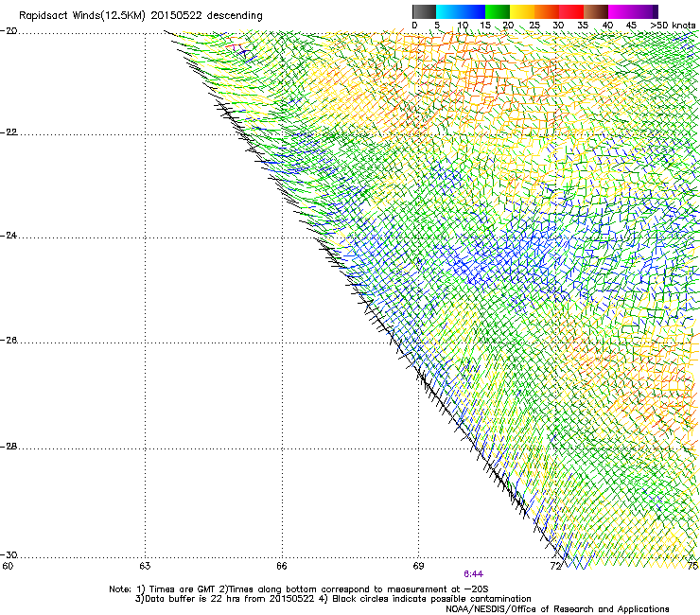
Task: Click the 60 longitude axis label
Action: coord(8,567)
